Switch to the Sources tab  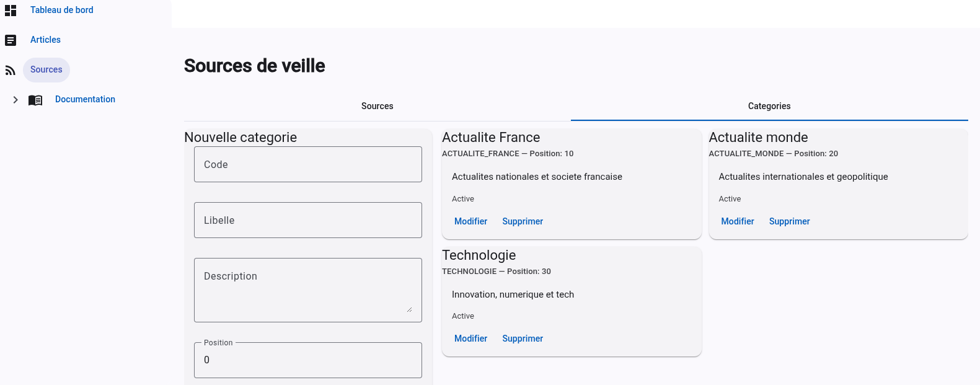click(x=377, y=106)
